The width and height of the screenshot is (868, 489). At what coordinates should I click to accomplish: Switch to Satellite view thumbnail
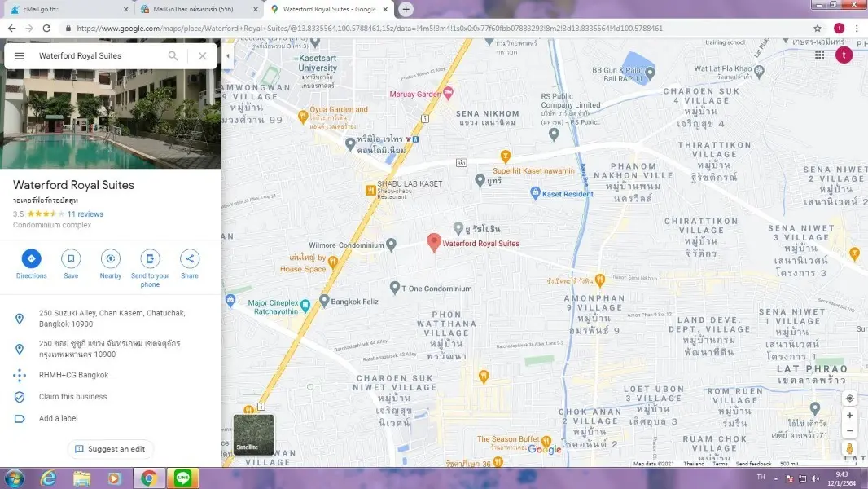point(253,434)
